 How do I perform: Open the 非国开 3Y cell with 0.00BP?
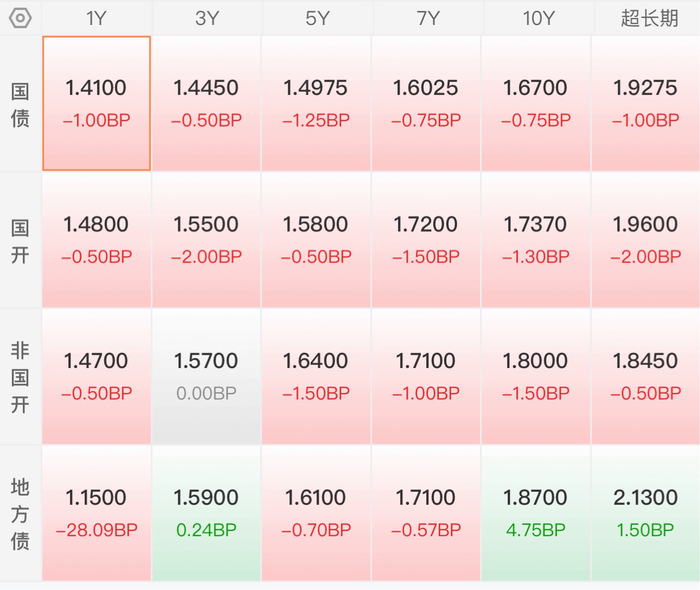tap(206, 377)
